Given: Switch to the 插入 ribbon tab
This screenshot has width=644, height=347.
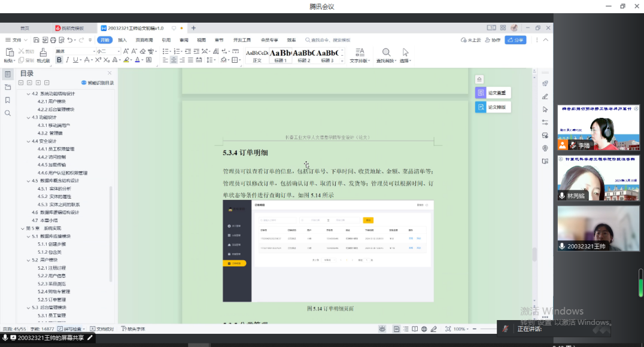Looking at the screenshot, I should 122,40.
